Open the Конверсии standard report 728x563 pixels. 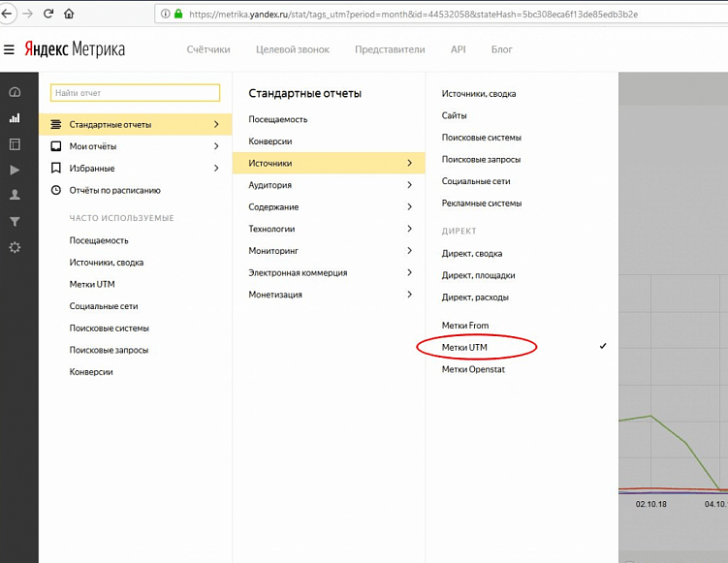coord(270,141)
